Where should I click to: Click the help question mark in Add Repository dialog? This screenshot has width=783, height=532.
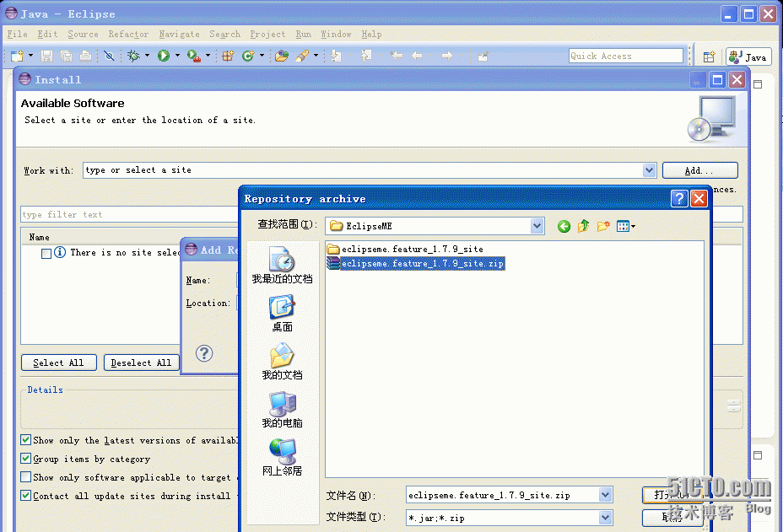(204, 353)
